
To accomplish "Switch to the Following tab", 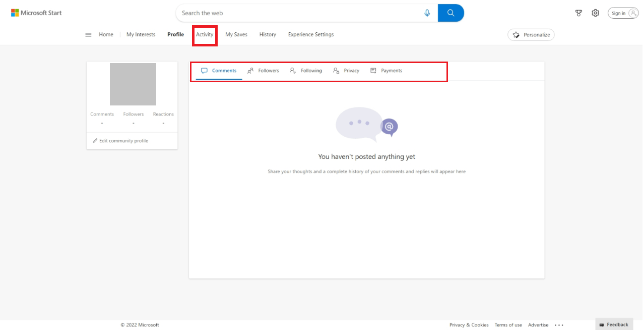I will click(306, 71).
